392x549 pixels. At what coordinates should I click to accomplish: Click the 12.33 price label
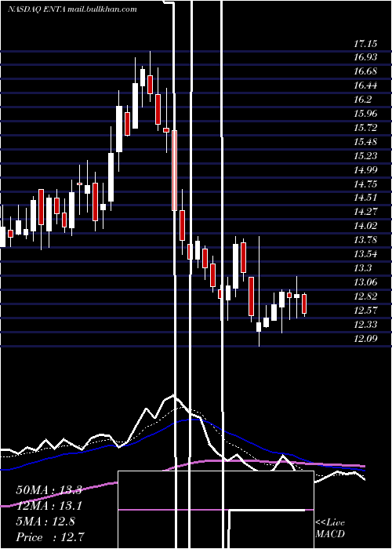tap(365, 324)
